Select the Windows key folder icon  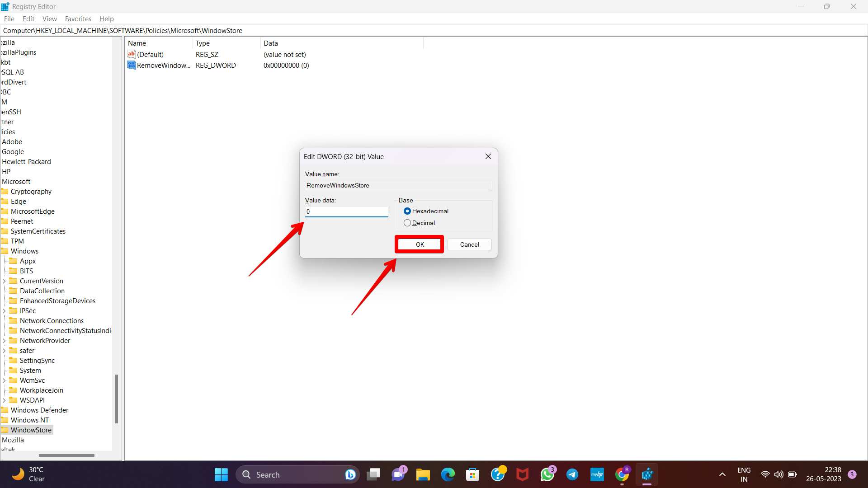click(5, 251)
